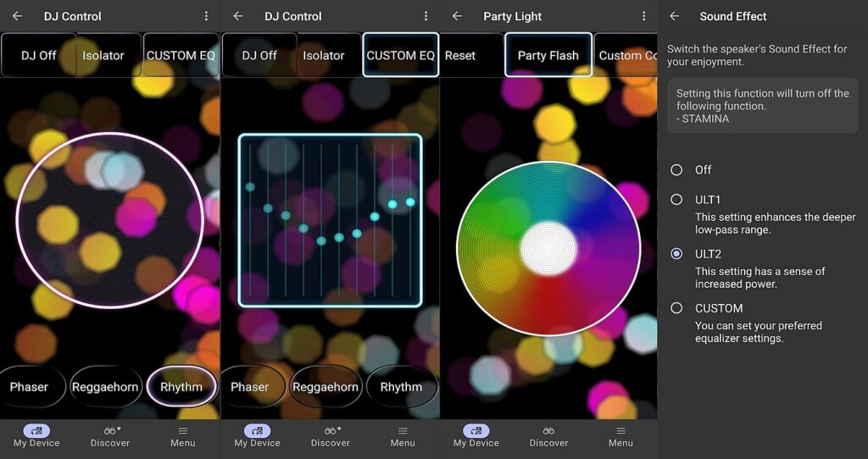Trigger Reggaehorn in second DJ Control screen
The height and width of the screenshot is (459, 868).
coord(325,386)
